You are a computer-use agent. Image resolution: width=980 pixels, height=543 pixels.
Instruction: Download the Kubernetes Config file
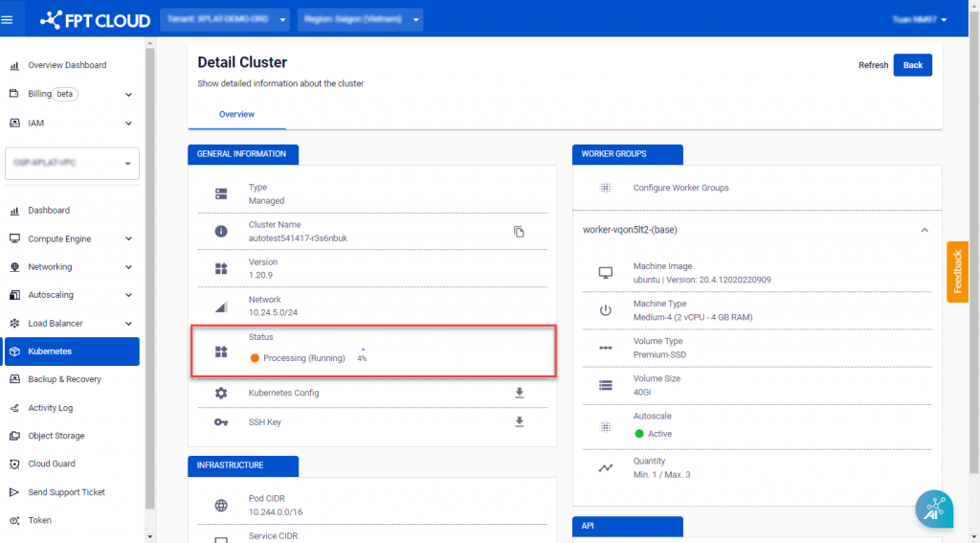520,393
